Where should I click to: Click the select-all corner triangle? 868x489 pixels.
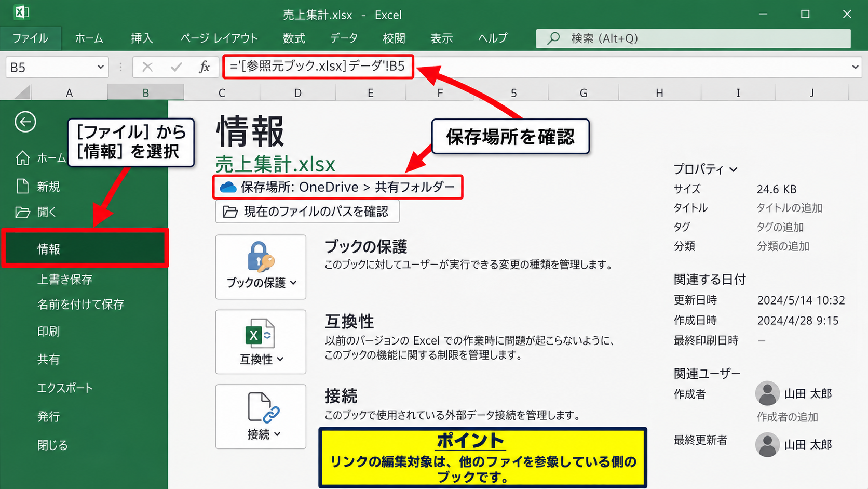[23, 92]
